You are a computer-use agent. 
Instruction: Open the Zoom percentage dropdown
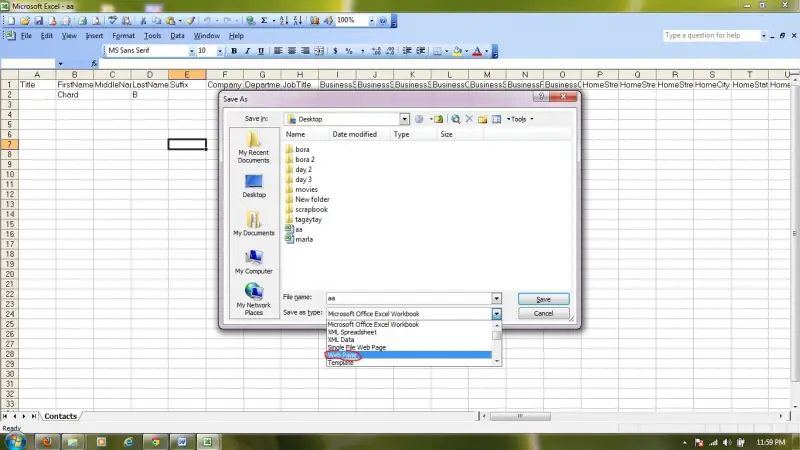[371, 20]
